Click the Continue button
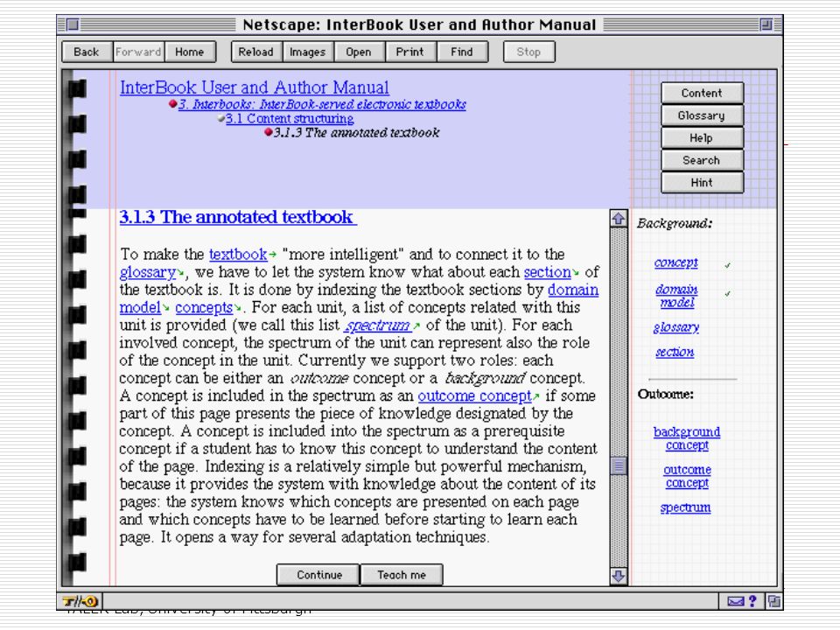The width and height of the screenshot is (840, 630). pos(318,575)
